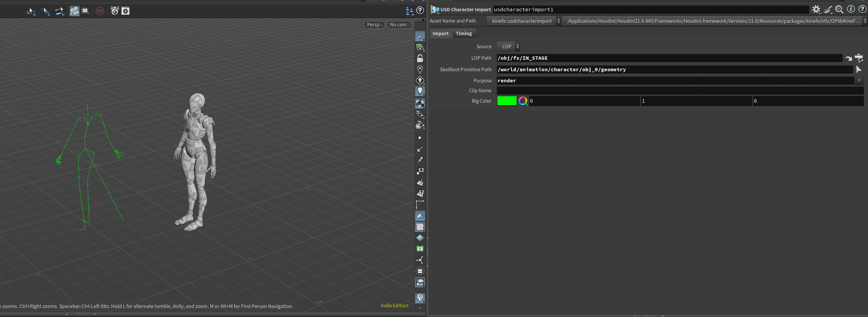
Task: Click the SkelRoot Primitive Path selector arrow
Action: pos(859,69)
